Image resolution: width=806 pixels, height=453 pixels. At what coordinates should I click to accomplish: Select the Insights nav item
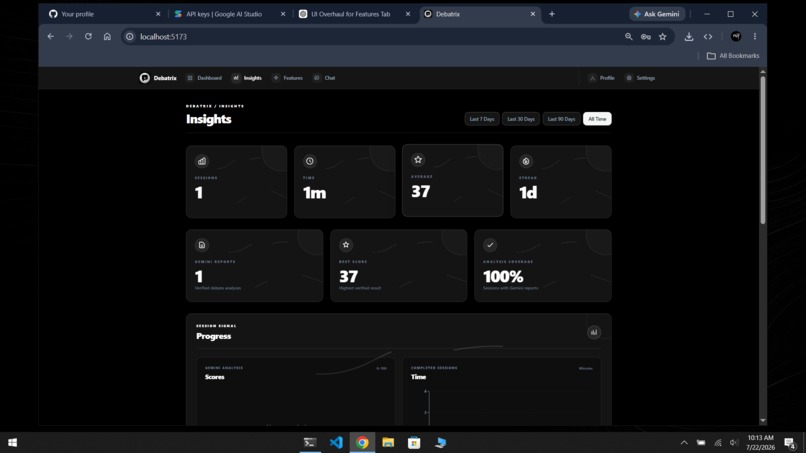(247, 78)
